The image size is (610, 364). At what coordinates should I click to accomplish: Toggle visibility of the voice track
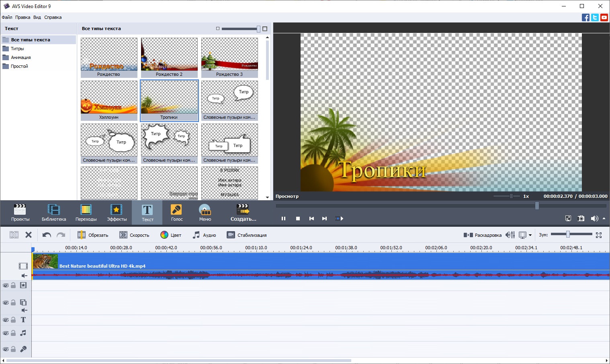(6, 349)
